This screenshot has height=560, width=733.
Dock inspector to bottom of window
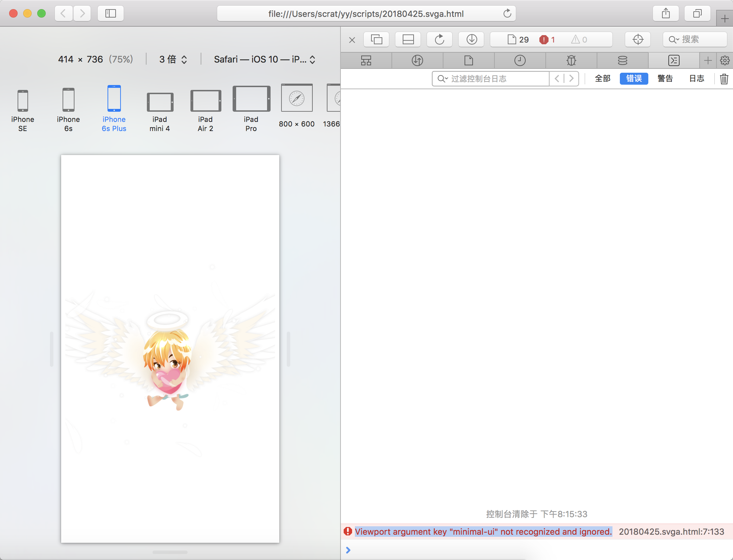click(x=408, y=39)
